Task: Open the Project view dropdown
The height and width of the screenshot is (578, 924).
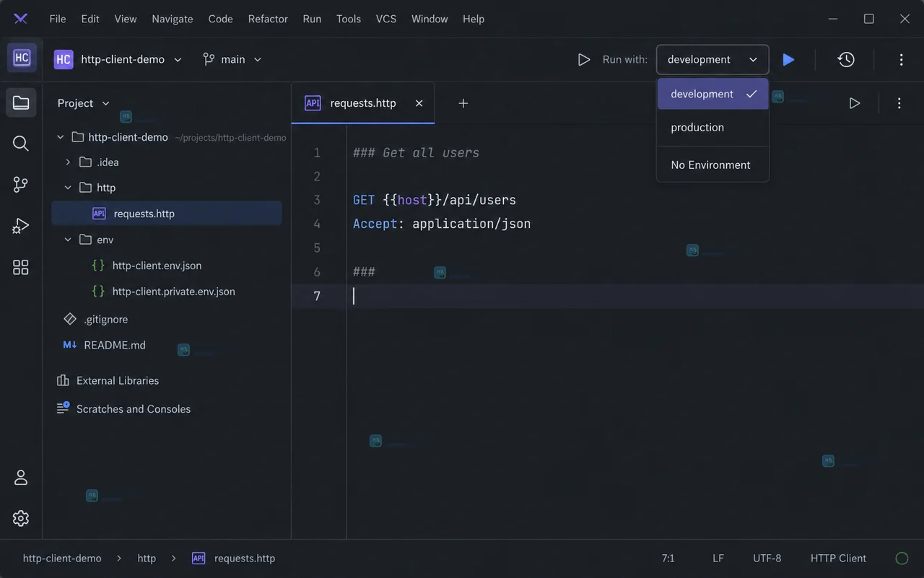Action: (84, 103)
